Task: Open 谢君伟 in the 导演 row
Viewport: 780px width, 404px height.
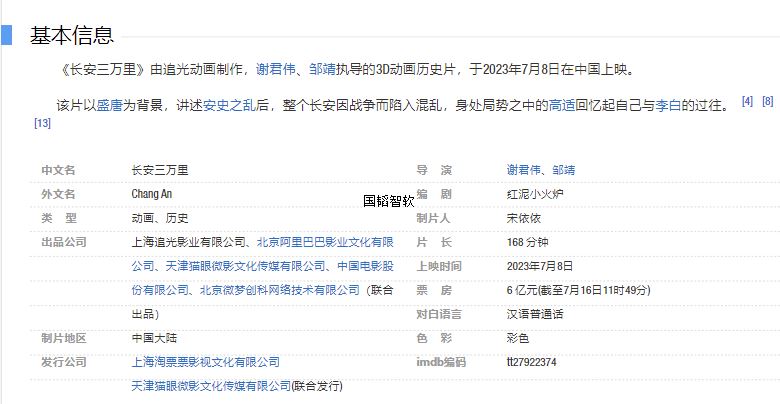Action: (x=523, y=170)
